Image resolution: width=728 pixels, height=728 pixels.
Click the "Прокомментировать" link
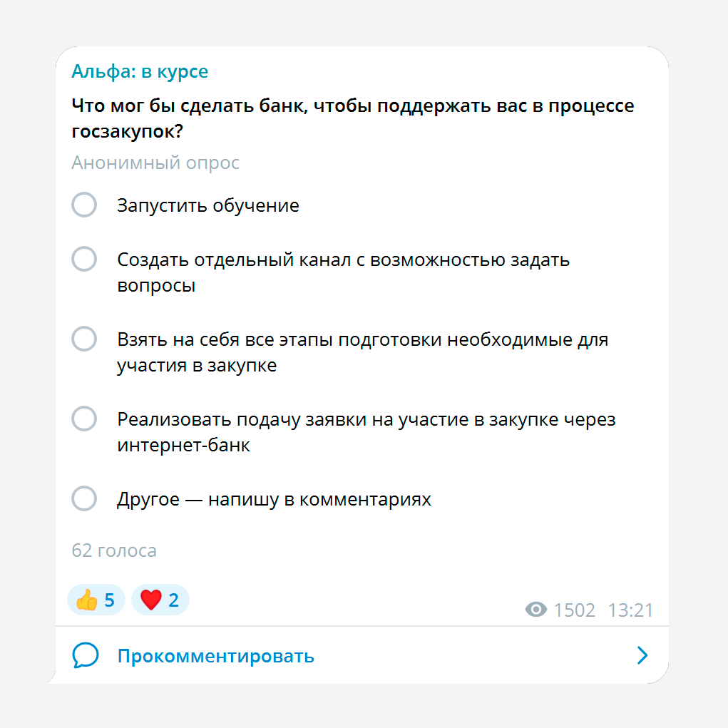(x=216, y=656)
